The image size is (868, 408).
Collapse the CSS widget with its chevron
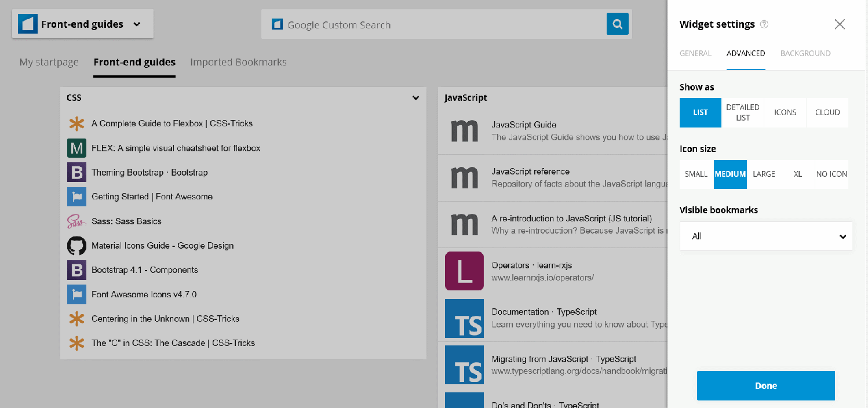415,98
